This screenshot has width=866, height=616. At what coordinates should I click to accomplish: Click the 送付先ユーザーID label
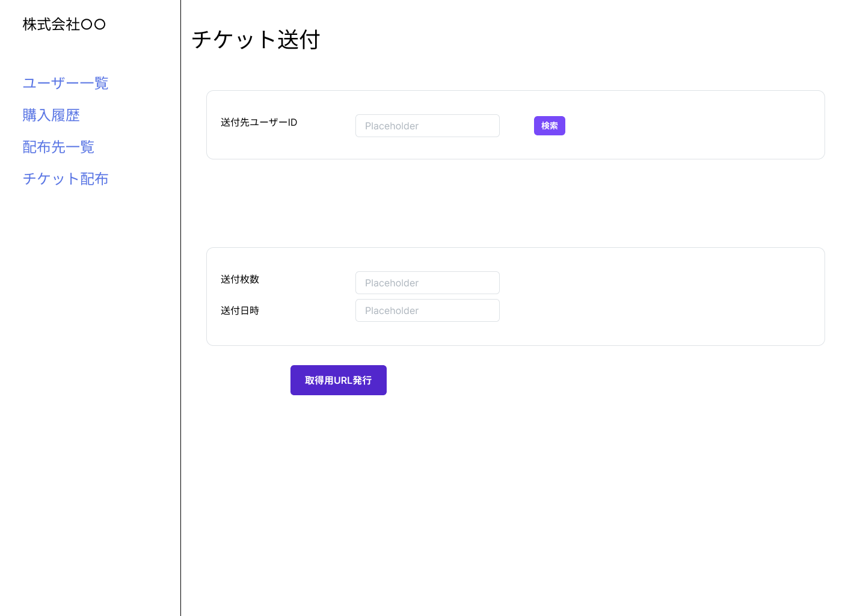pos(259,123)
